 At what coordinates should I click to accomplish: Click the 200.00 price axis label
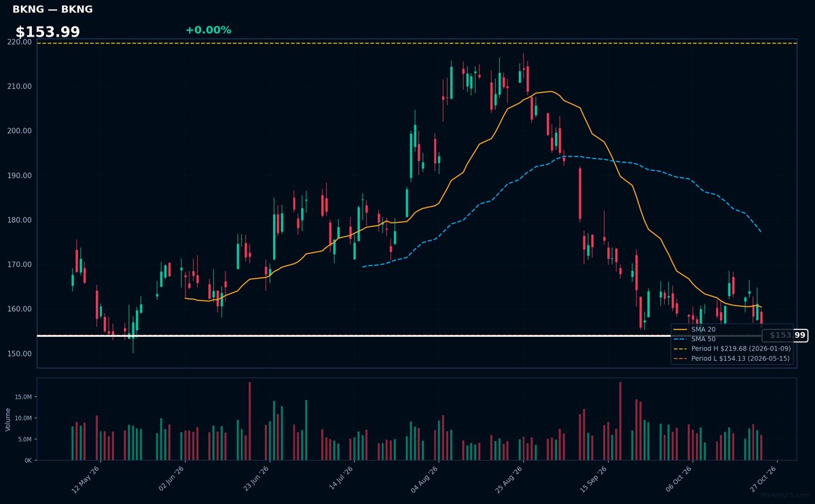[x=19, y=131]
